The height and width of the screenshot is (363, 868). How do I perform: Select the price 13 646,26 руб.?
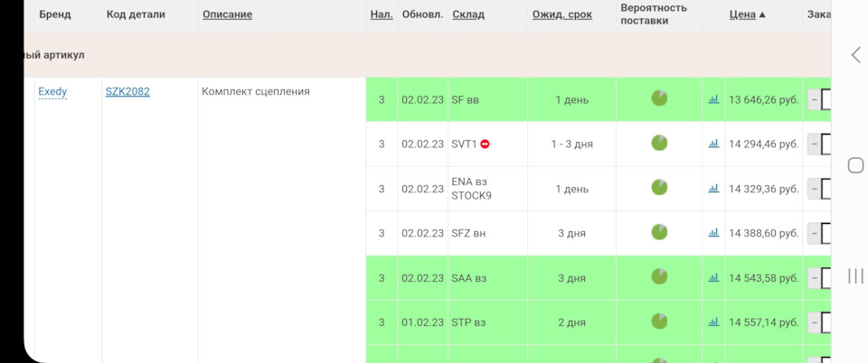click(764, 100)
